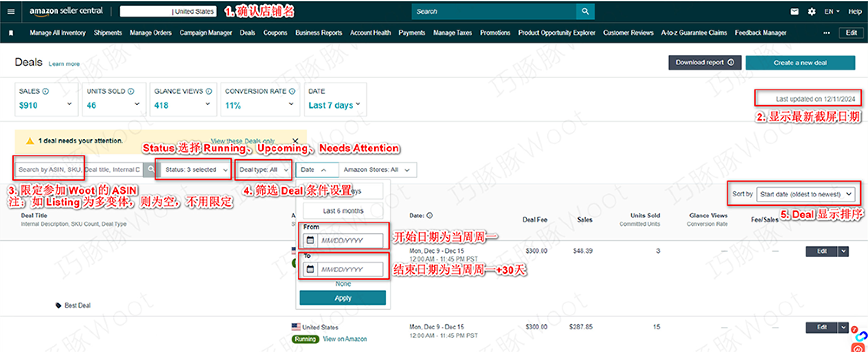Viewport: 868px width, 352px height.
Task: Open Manage Taxes
Action: [453, 33]
